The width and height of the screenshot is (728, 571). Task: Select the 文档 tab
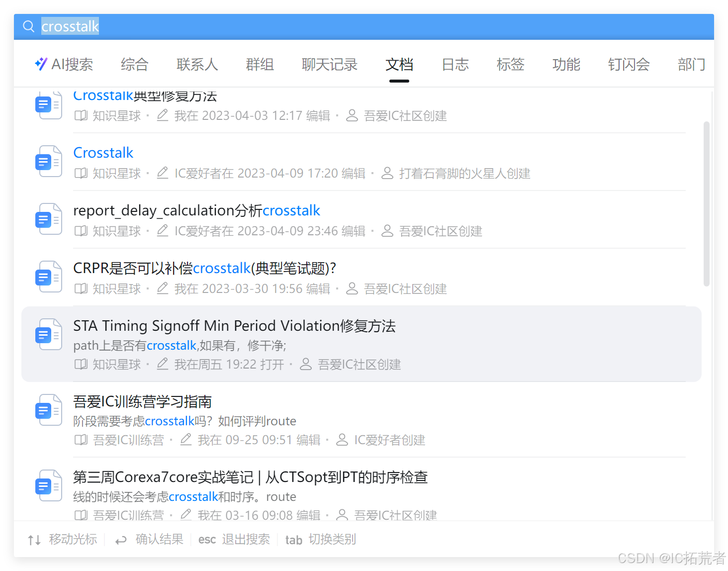(399, 64)
